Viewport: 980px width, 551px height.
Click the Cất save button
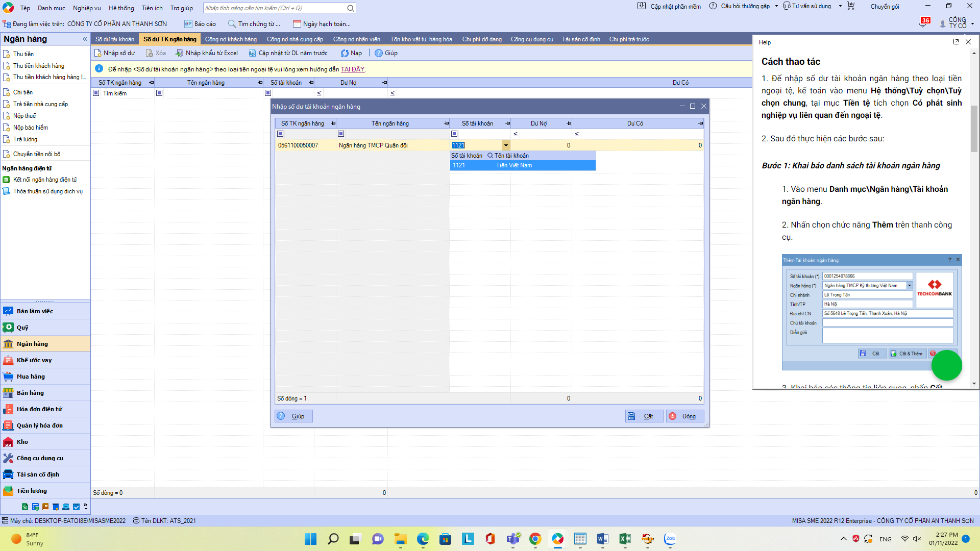(644, 416)
